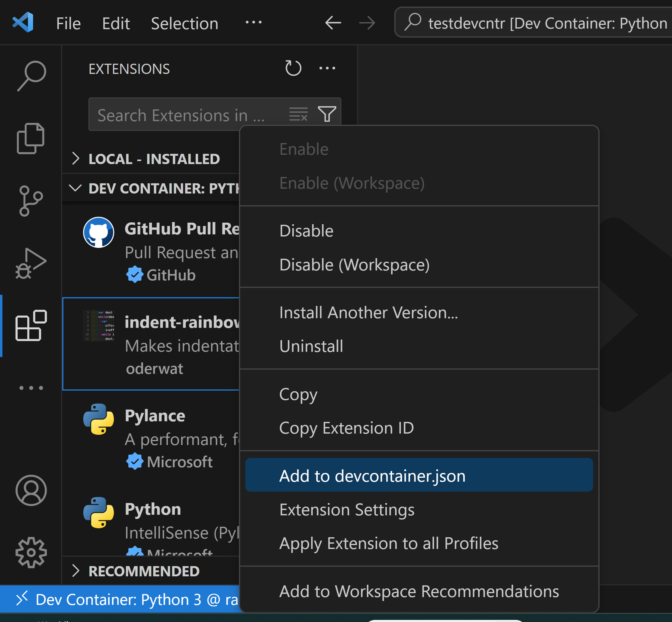The width and height of the screenshot is (672, 622).
Task: Open the Explorer files view
Action: (30, 138)
